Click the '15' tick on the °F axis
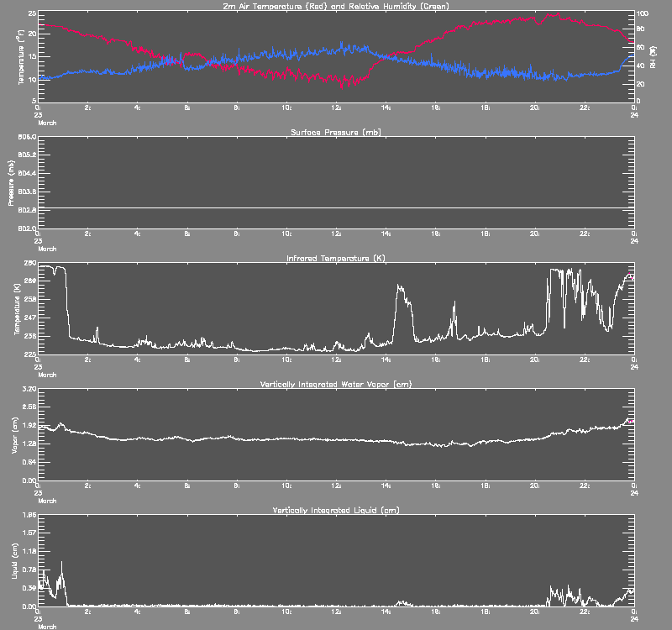 coord(32,56)
